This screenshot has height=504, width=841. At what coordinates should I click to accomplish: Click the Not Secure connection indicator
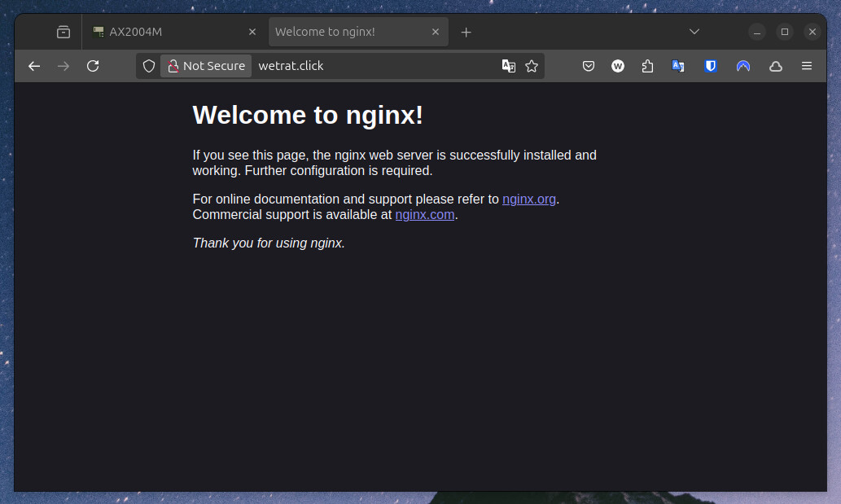[206, 66]
